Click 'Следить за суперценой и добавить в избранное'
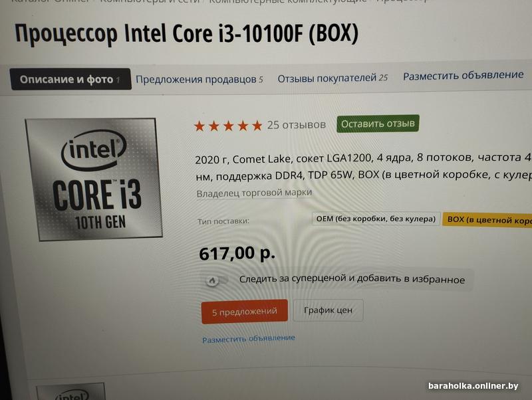This screenshot has width=532, height=400. [352, 279]
